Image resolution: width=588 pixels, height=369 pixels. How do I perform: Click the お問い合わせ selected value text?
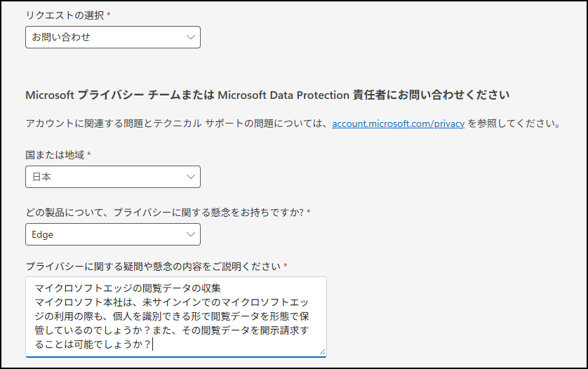[61, 37]
